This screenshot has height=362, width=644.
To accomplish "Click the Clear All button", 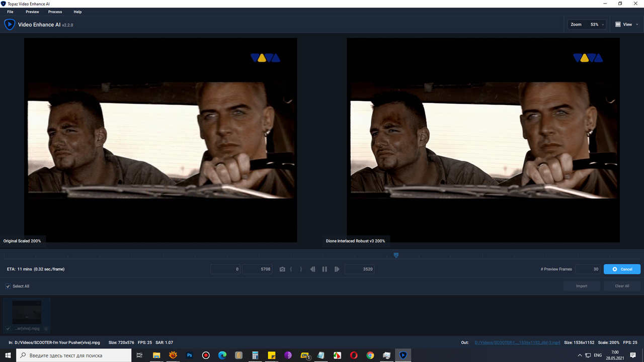I will 622,286.
